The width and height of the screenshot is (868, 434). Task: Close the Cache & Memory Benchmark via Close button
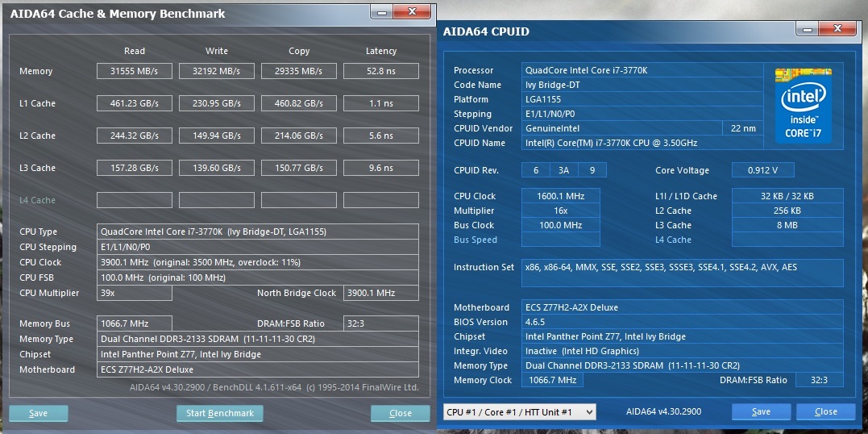click(401, 413)
